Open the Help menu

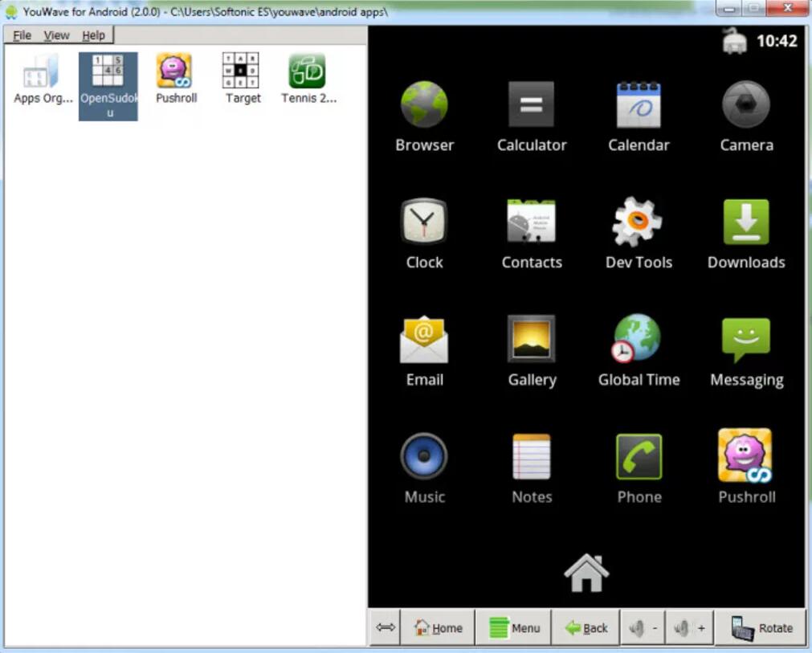(x=93, y=35)
